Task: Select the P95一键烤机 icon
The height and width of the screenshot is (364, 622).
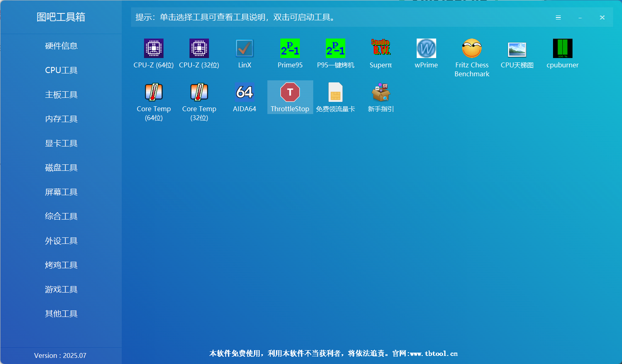Action: [336, 48]
